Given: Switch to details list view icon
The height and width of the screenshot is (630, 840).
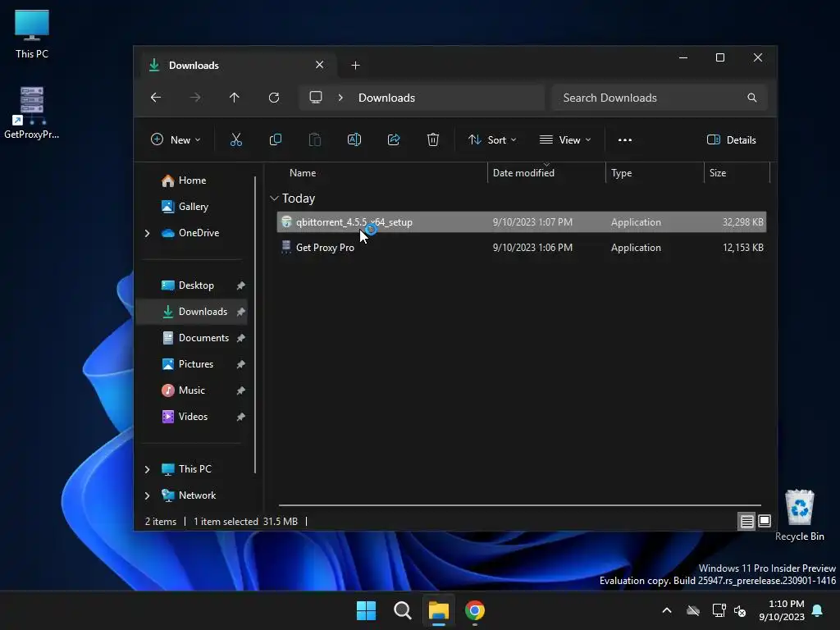Looking at the screenshot, I should coord(746,521).
